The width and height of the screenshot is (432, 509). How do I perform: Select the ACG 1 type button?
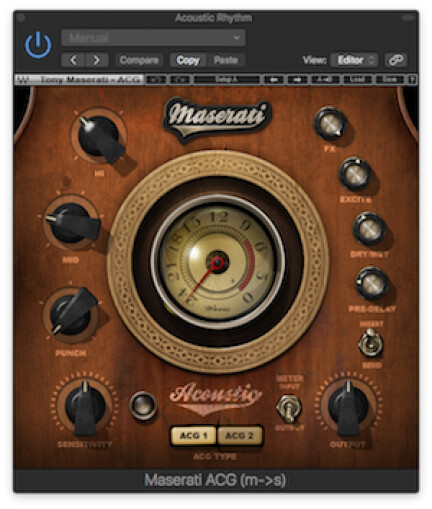tap(193, 435)
